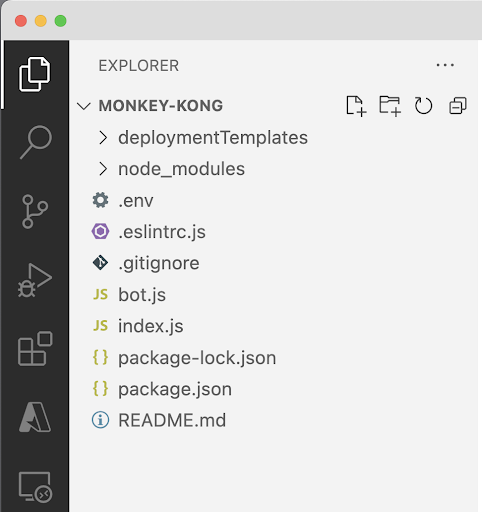Open Explorer views and more actions menu

445,65
